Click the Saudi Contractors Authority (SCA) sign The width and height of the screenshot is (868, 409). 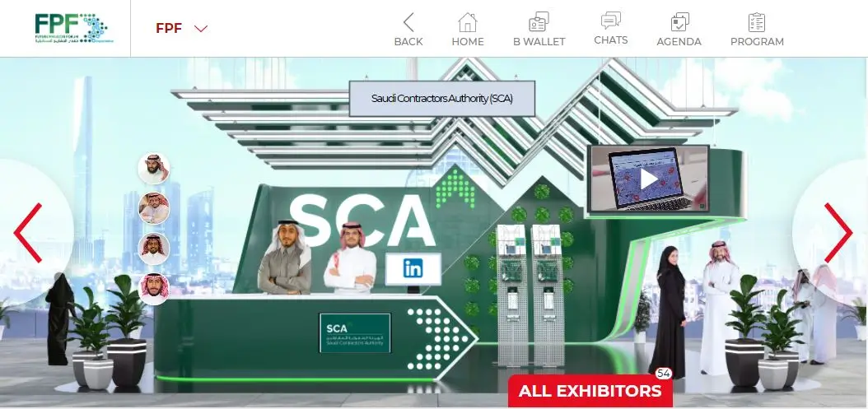(441, 99)
